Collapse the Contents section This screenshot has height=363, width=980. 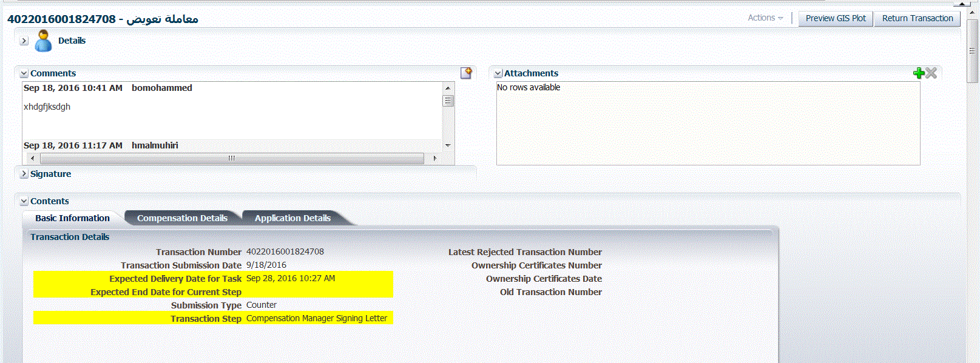(24, 202)
